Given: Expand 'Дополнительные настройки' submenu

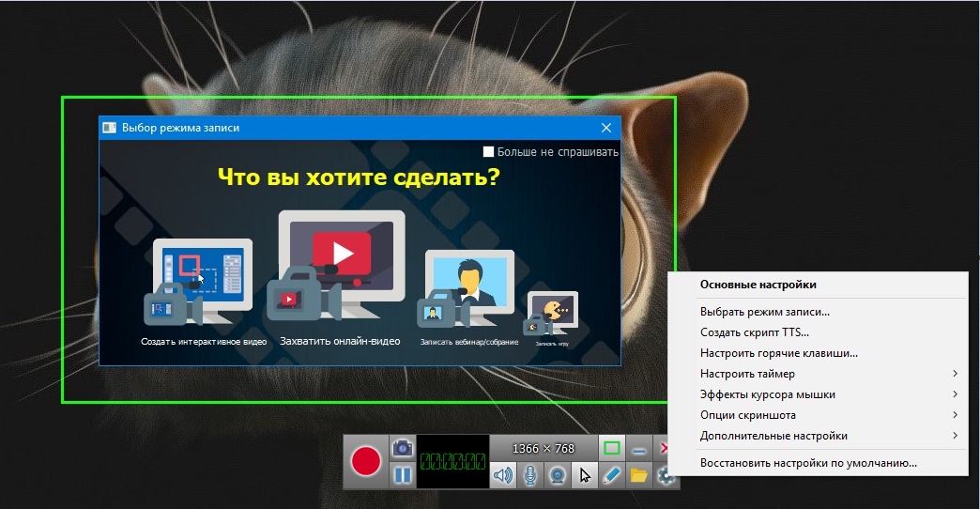Looking at the screenshot, I should point(819,435).
